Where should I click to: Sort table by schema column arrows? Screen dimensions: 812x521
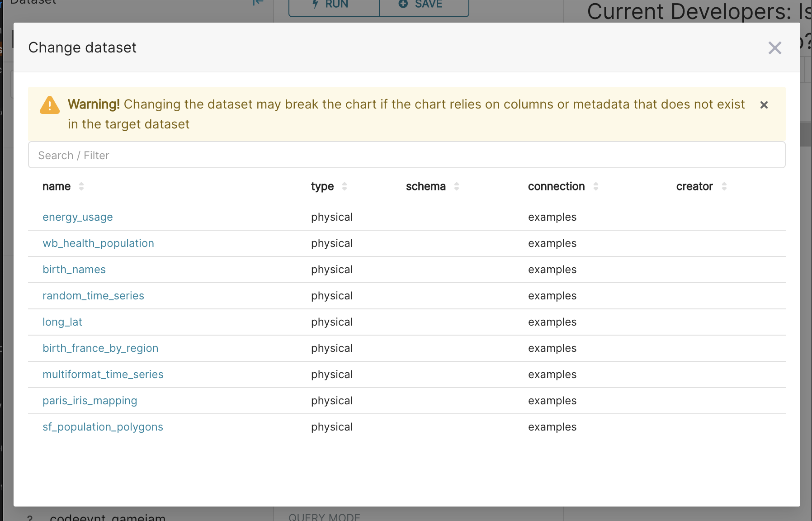coord(457,186)
